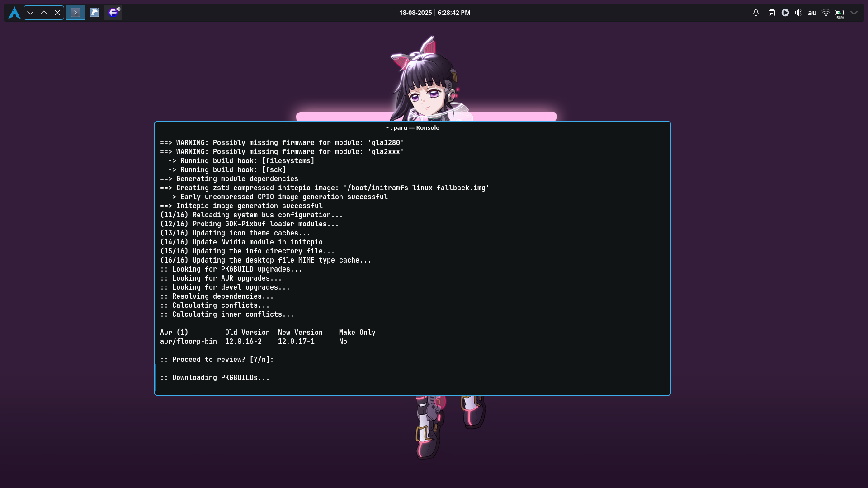The image size is (868, 488).
Task: Open the clipboard tray icon
Action: click(772, 13)
